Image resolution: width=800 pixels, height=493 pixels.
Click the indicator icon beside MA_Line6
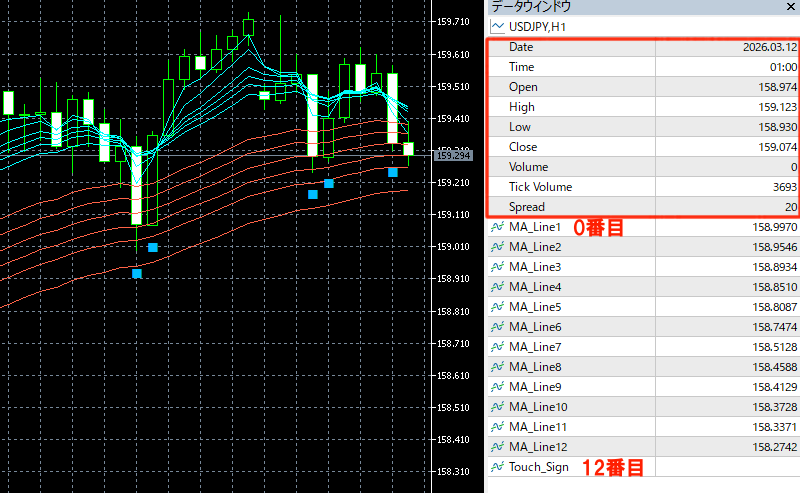point(497,327)
